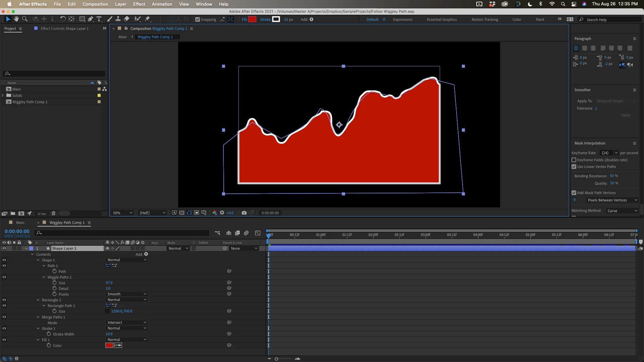Image resolution: width=644 pixels, height=362 pixels.
Task: Toggle the Snapping checkbox
Action: [x=198, y=19]
